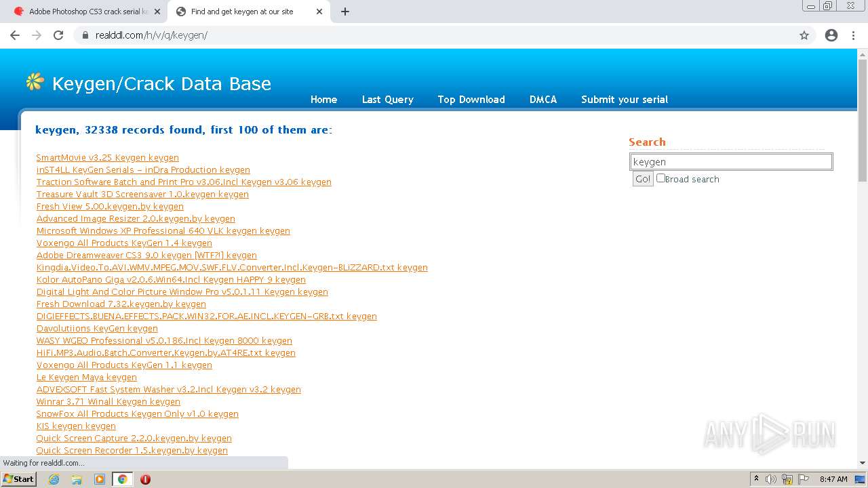
Task: Open Advanced Image Resizer 2.0 link
Action: pos(136,219)
